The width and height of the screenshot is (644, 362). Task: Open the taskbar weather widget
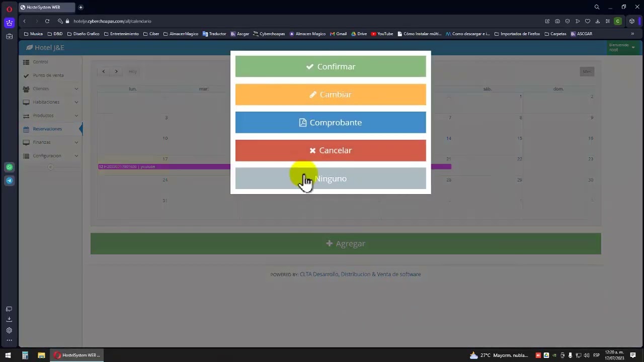pos(499,355)
